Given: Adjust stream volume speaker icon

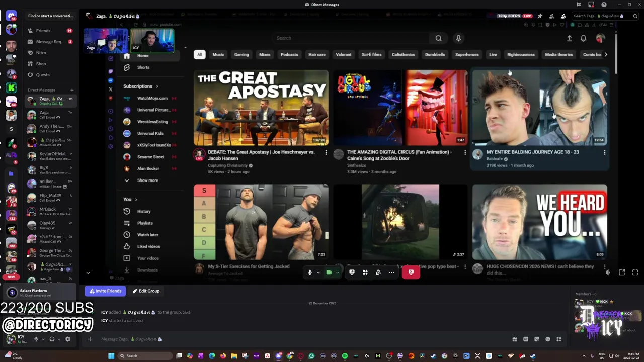Looking at the screenshot, I should [608, 272].
